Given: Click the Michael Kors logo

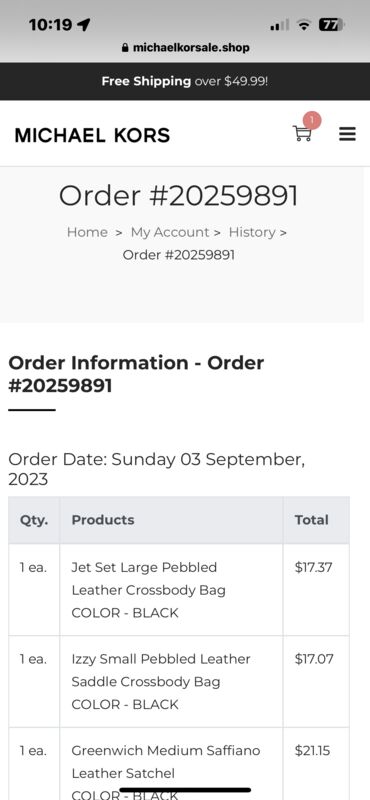Looking at the screenshot, I should (x=92, y=135).
